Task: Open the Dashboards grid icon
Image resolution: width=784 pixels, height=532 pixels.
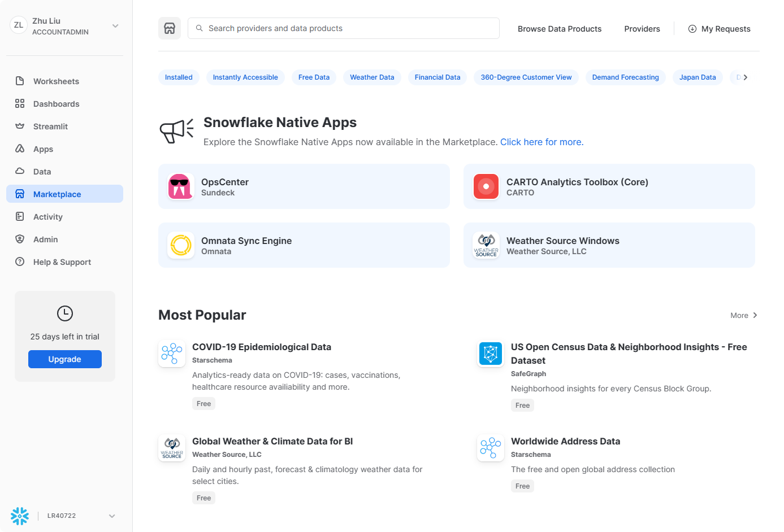Action: (20, 104)
